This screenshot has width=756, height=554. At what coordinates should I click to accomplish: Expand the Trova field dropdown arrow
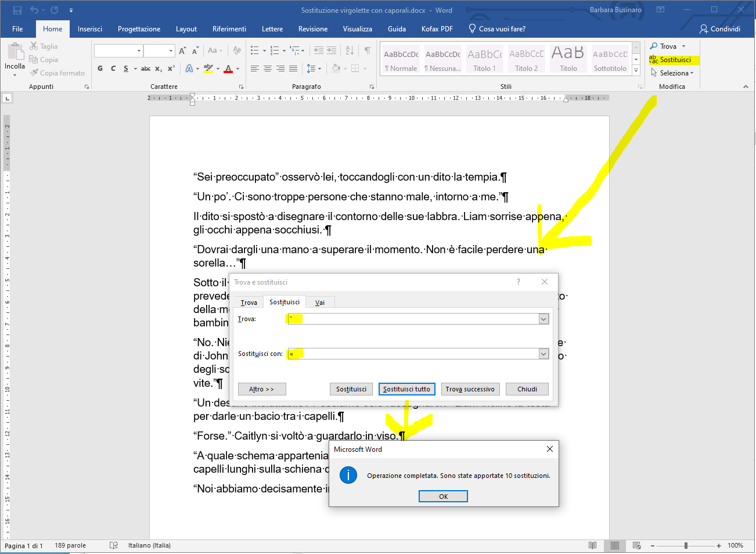(x=543, y=319)
